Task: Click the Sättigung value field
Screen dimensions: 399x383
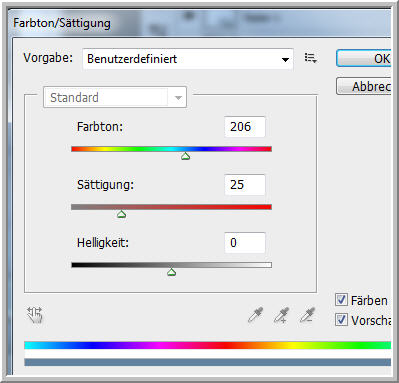Action: [245, 185]
